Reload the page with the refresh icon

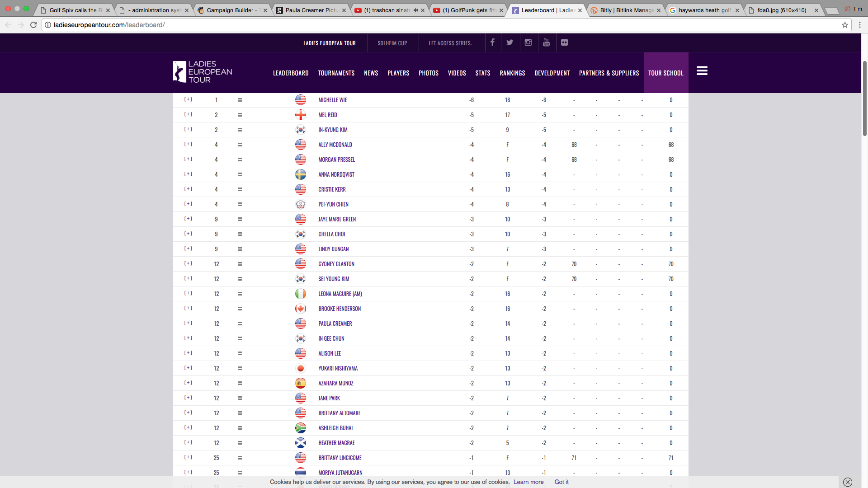point(33,25)
